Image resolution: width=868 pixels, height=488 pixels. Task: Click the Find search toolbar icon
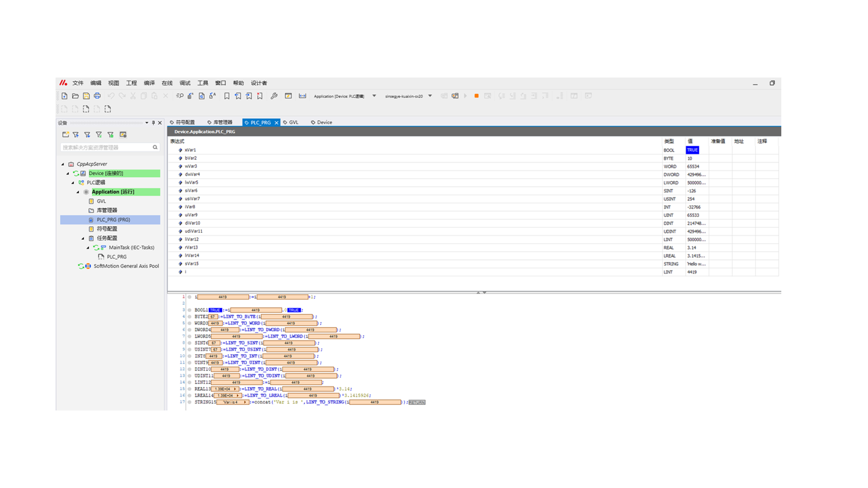coord(179,96)
